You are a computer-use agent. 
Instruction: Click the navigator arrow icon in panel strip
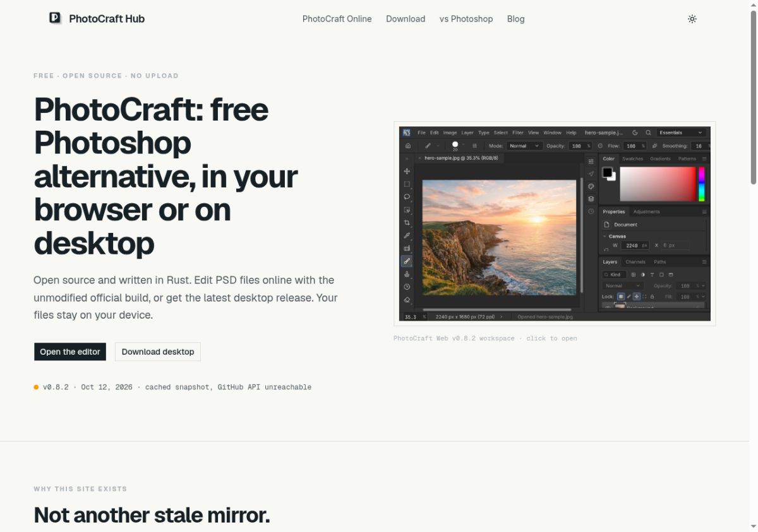pyautogui.click(x=591, y=174)
